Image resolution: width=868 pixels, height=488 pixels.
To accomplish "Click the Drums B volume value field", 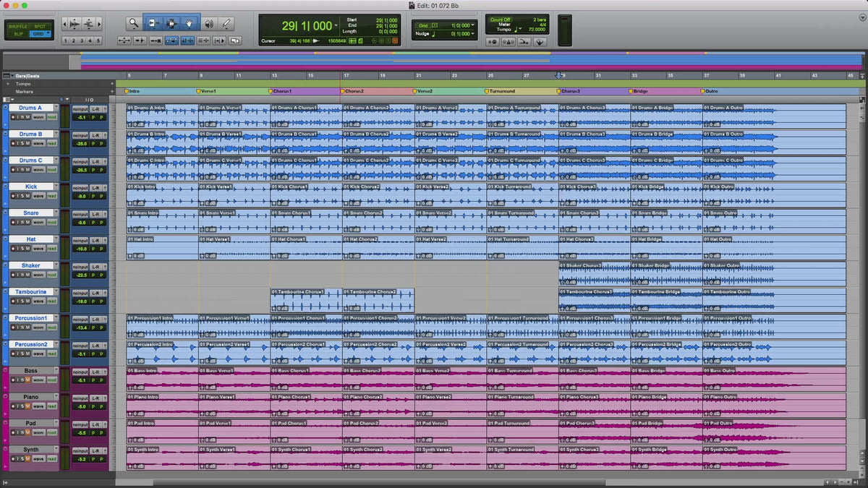I will click(x=82, y=143).
